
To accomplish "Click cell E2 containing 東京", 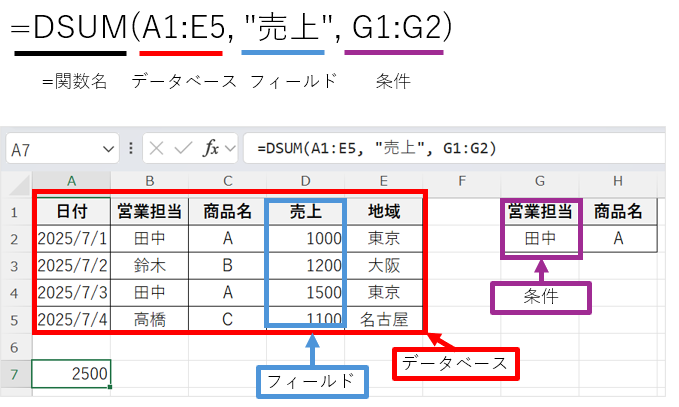I will click(x=384, y=239).
